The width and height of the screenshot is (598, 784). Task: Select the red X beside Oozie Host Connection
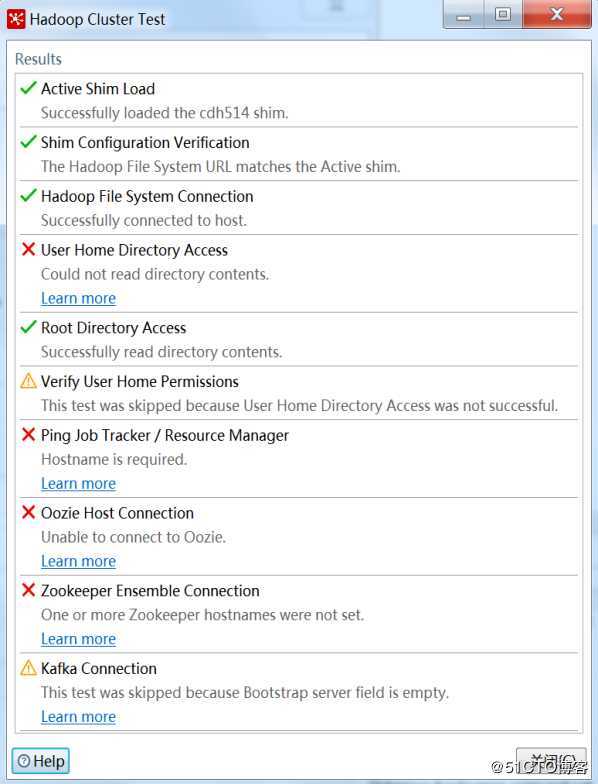pos(28,512)
